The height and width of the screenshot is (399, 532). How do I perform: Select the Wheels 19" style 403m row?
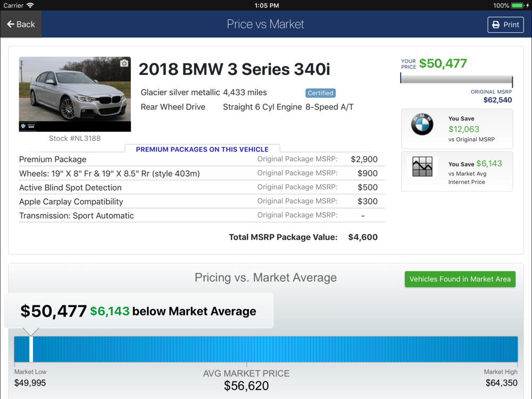202,173
